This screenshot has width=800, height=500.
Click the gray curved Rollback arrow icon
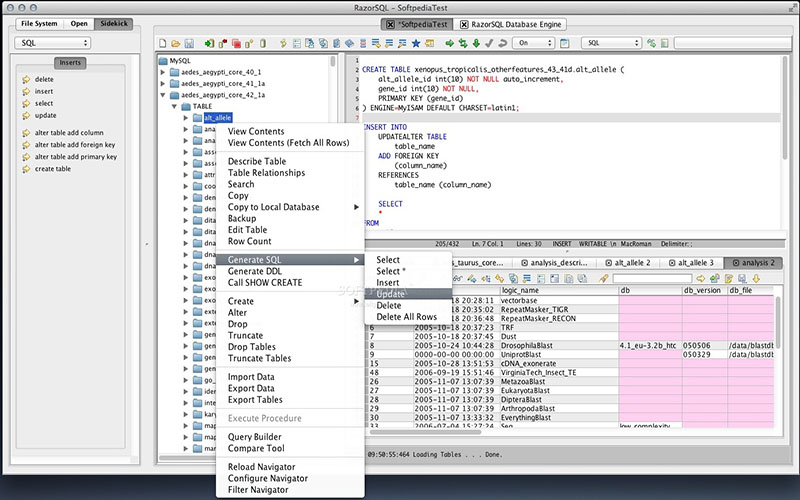[x=503, y=43]
